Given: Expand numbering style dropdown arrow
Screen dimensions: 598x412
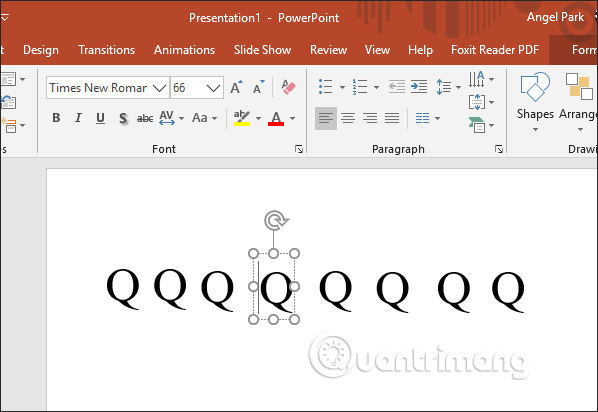Looking at the screenshot, I should click(376, 87).
